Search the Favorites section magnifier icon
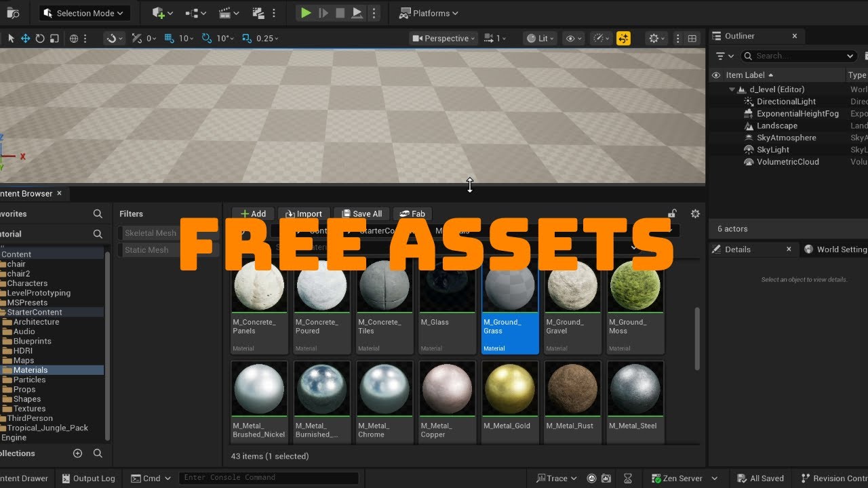The height and width of the screenshot is (488, 868). click(98, 213)
